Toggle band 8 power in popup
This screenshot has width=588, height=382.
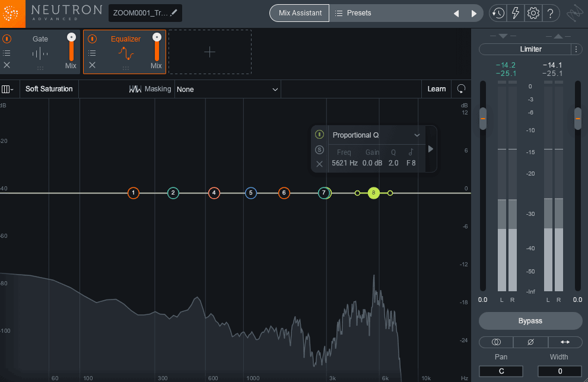[x=319, y=135]
